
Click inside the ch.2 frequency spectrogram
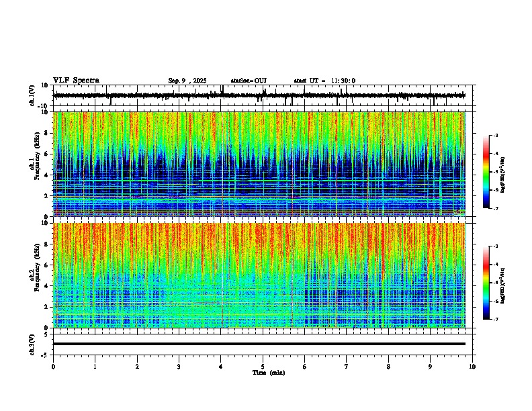259,275
